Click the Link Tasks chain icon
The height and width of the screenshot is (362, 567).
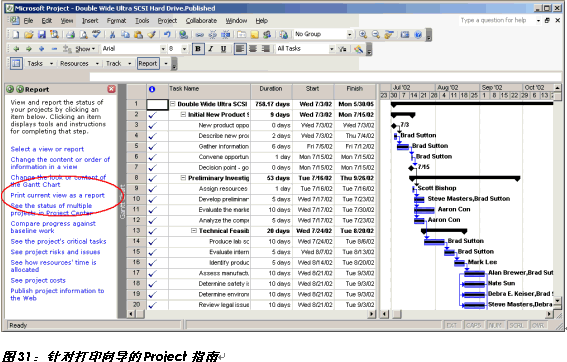point(199,34)
